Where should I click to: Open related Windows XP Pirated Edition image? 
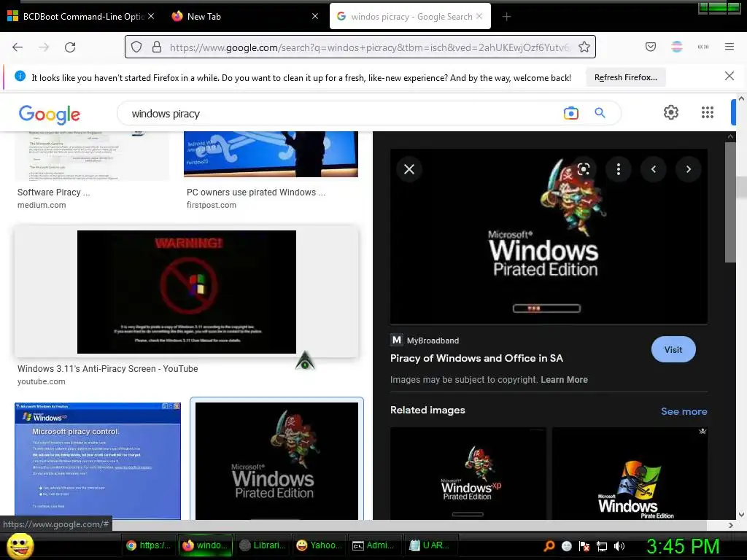468,473
